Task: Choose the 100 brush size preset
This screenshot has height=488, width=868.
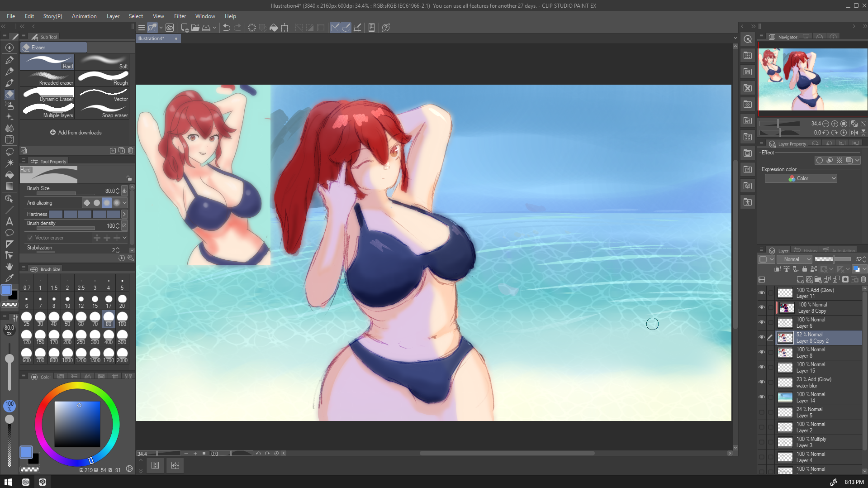Action: coord(122,319)
